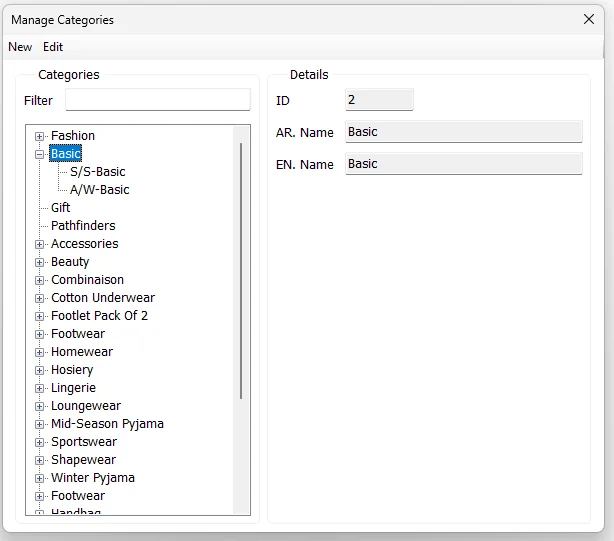
Task: Click the EN. Name field
Action: pos(464,164)
